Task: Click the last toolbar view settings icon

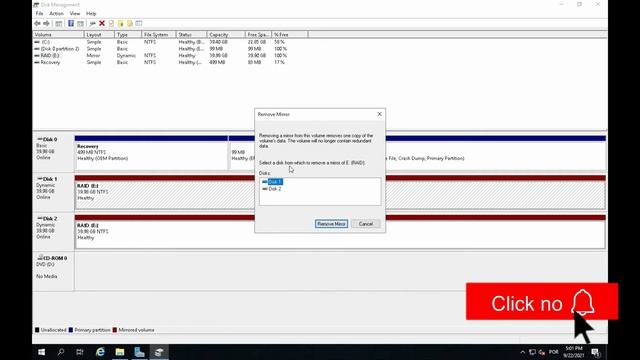Action: 139,24
